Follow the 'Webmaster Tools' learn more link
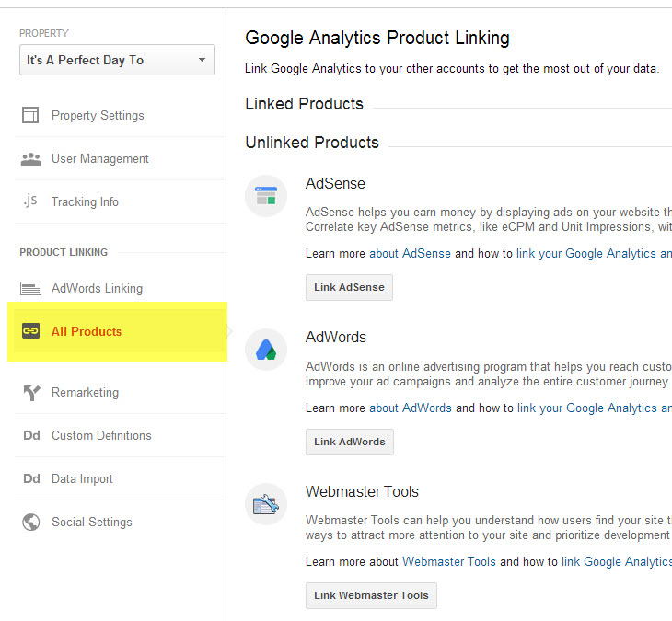The width and height of the screenshot is (672, 621). tap(448, 561)
